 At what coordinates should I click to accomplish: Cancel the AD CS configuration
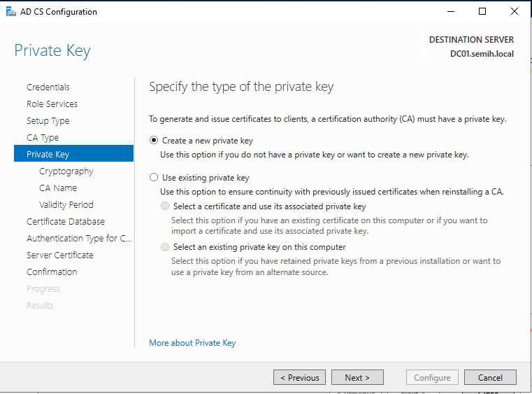[490, 377]
